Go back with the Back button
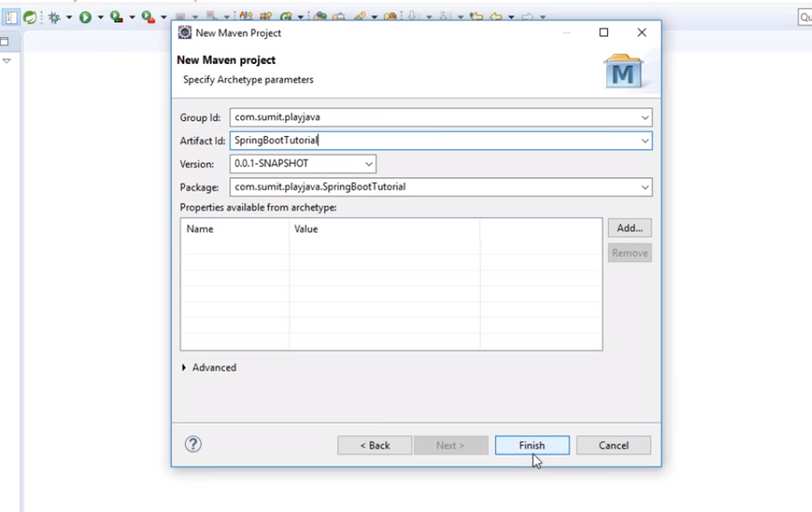 (x=373, y=445)
